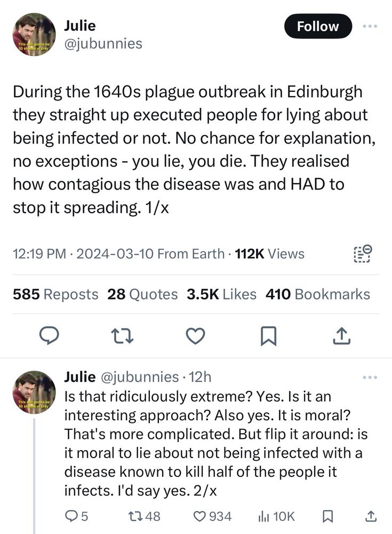Screen dimensions: 392x534
Task: View the 3.5K Likes list
Action: point(221,294)
